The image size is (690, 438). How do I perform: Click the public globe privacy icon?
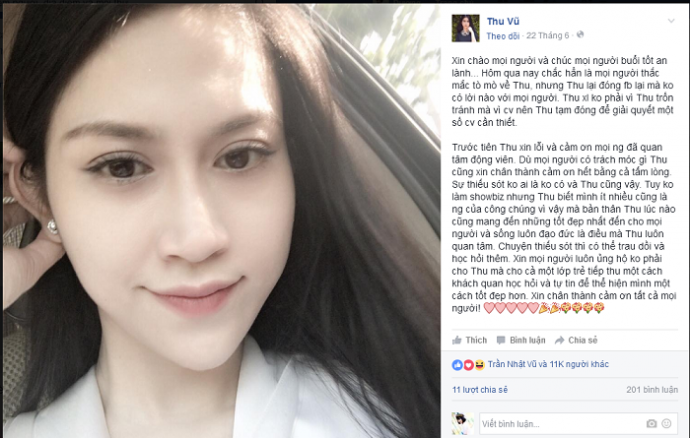click(x=580, y=35)
